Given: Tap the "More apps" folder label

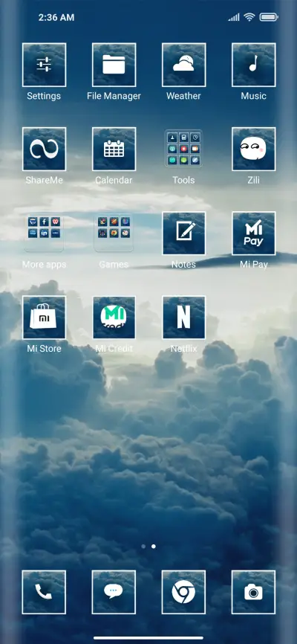Looking at the screenshot, I should 44,265.
